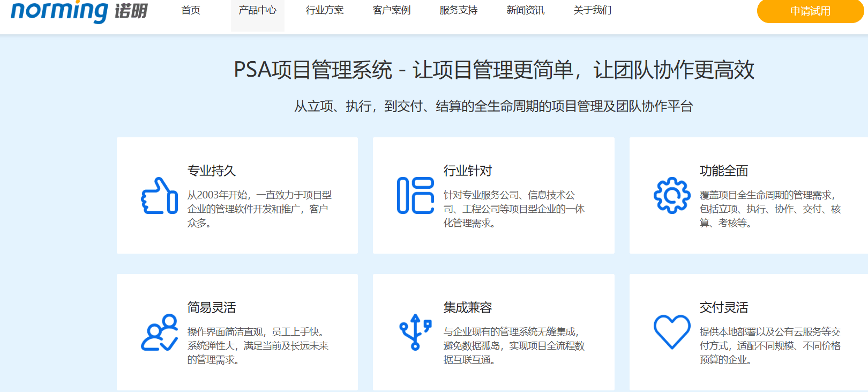The height and width of the screenshot is (392, 868).
Task: Click the layout icon beside 行业针对
Action: click(415, 196)
